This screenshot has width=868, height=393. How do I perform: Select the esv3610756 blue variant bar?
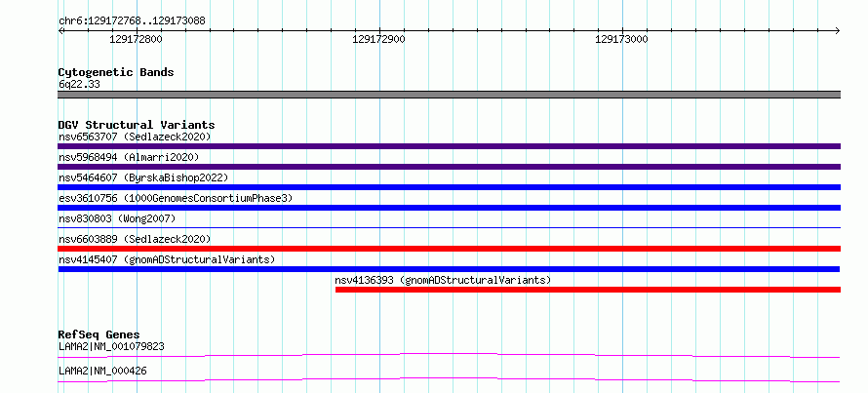point(449,208)
